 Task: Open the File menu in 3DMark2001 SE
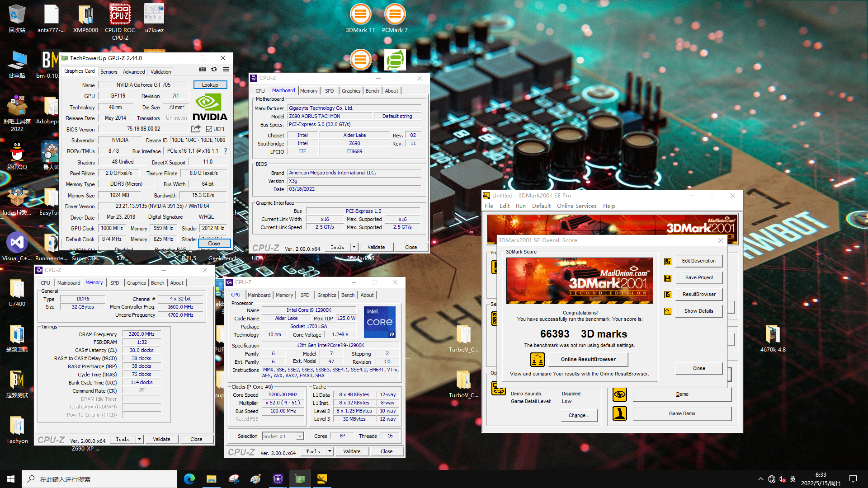pos(489,206)
